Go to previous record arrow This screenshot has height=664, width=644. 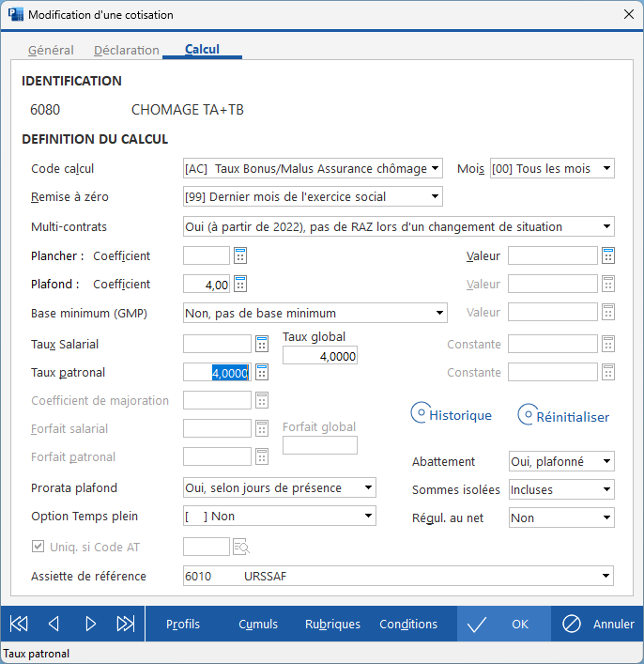click(x=54, y=624)
